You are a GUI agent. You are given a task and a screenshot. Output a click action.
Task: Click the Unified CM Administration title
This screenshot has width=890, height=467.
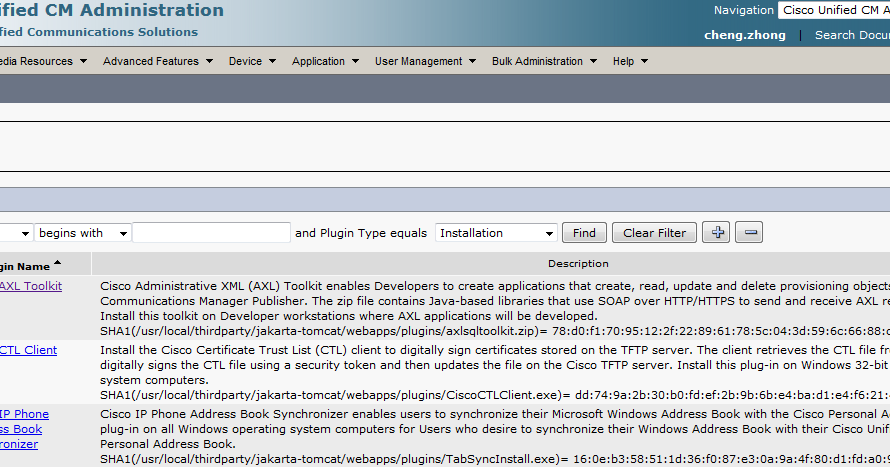coord(112,10)
